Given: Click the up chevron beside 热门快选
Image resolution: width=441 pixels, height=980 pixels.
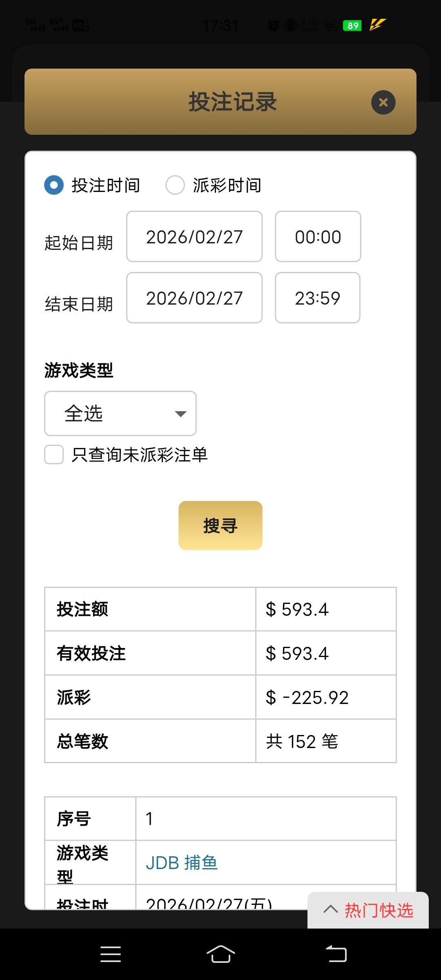Looking at the screenshot, I should point(330,909).
